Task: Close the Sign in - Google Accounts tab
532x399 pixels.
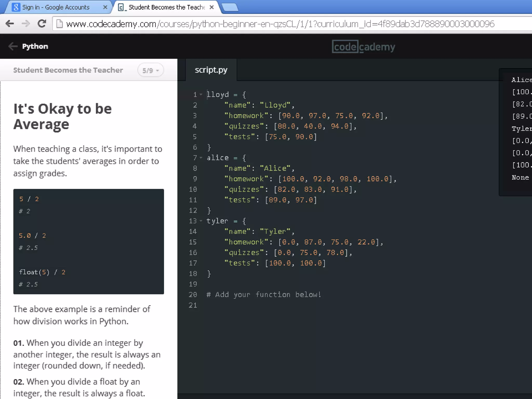Action: click(x=105, y=7)
